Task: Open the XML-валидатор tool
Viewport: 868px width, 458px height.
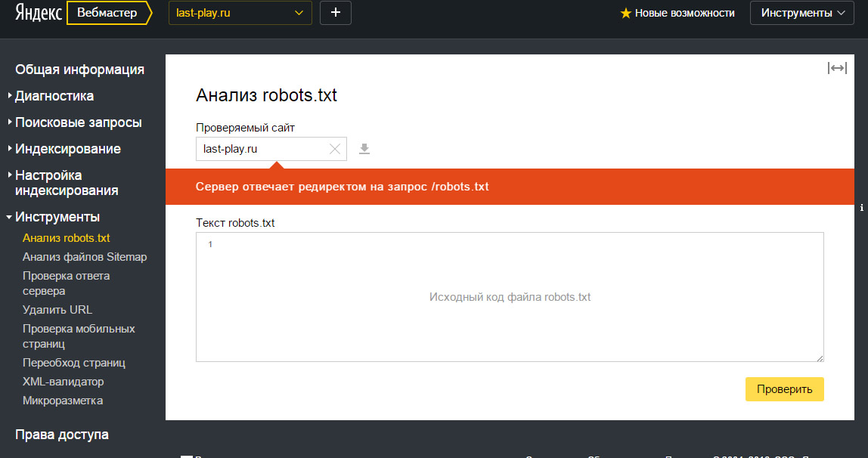Action: (63, 382)
